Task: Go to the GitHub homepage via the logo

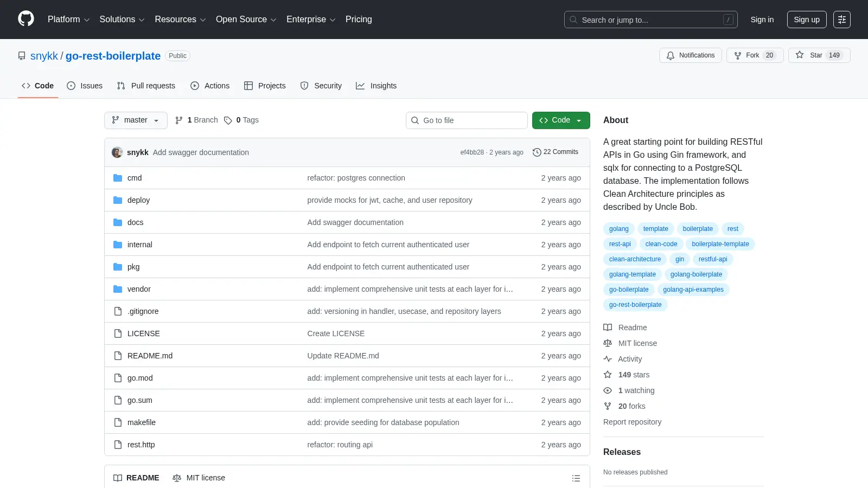Action: point(26,19)
